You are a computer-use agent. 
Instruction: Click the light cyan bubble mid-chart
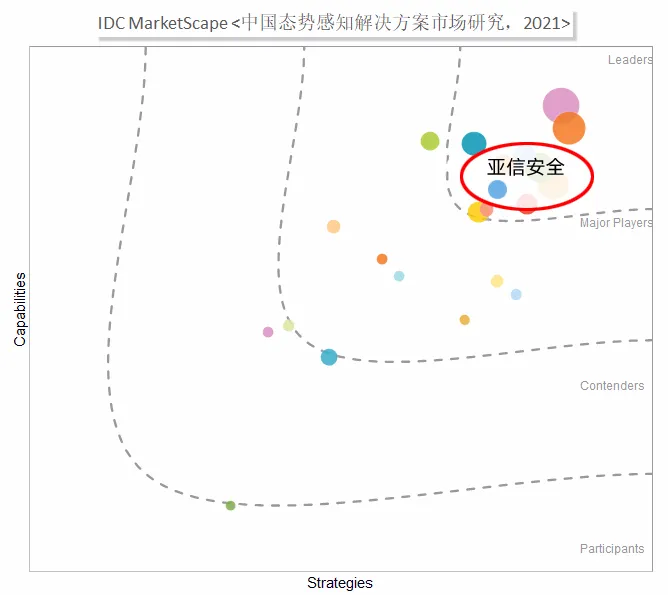399,276
